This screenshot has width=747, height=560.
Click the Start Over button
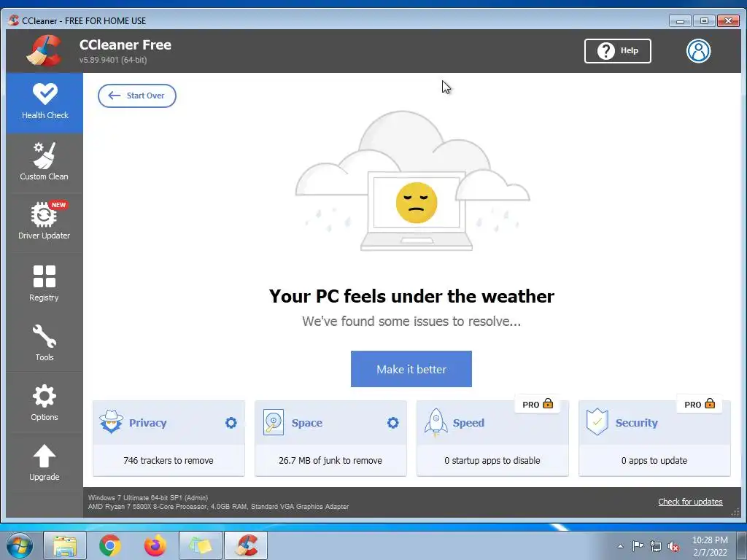point(136,96)
